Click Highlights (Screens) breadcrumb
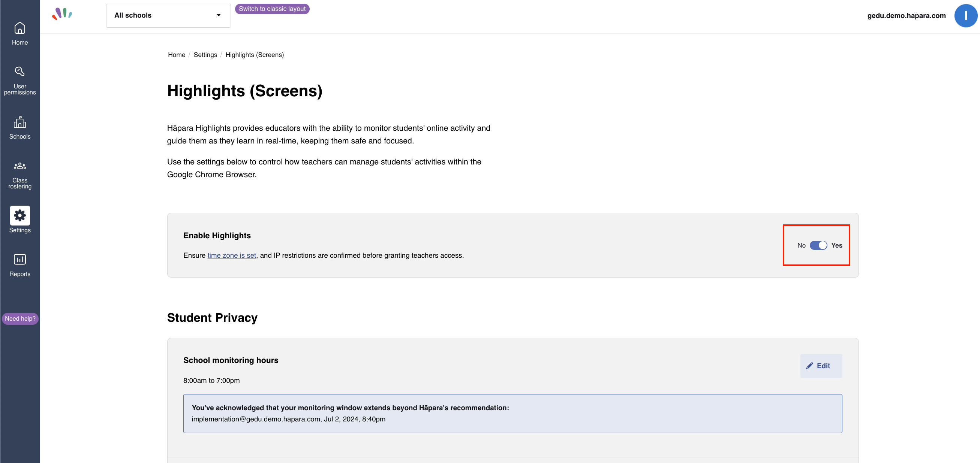 (255, 55)
